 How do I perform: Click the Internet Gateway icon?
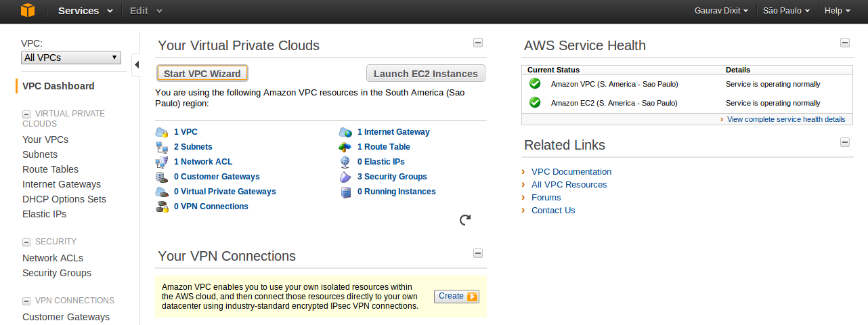[345, 132]
